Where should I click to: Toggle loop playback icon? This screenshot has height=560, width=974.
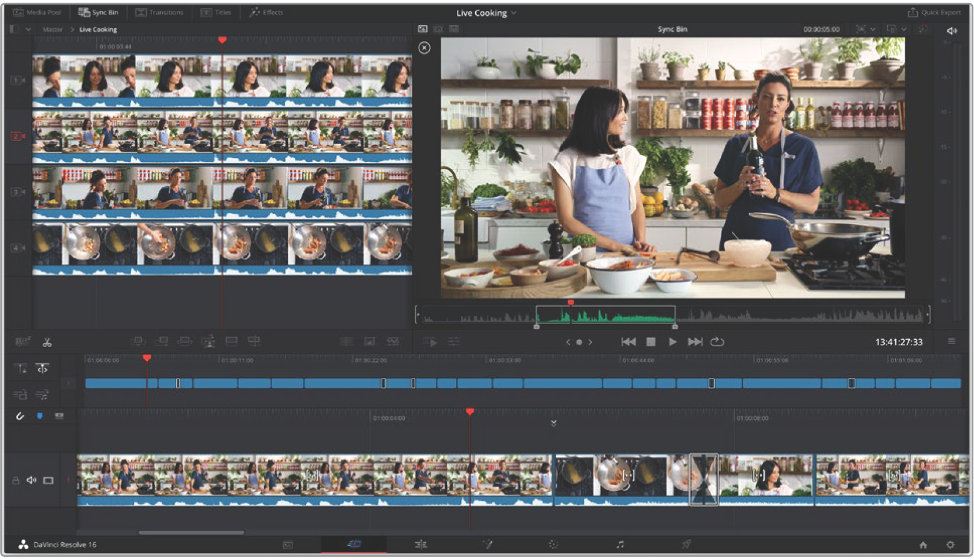coord(717,342)
